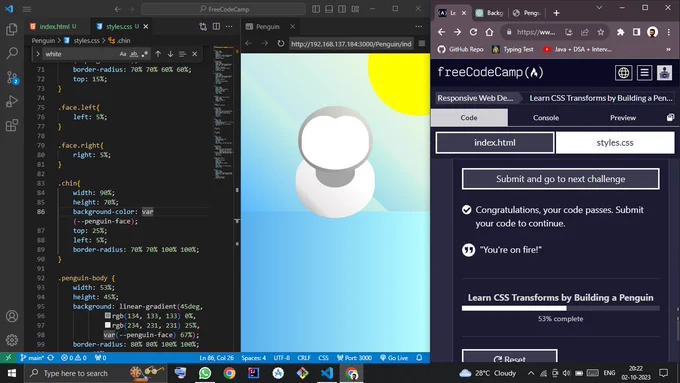Toggle regular expression in find widget

tap(144, 54)
